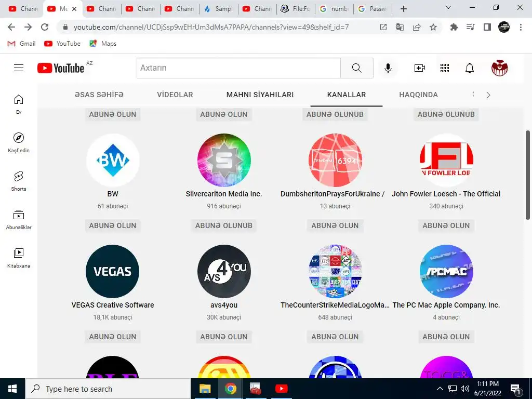532x399 pixels.
Task: Subscribe to VEGAS Creative Software
Action: click(113, 337)
